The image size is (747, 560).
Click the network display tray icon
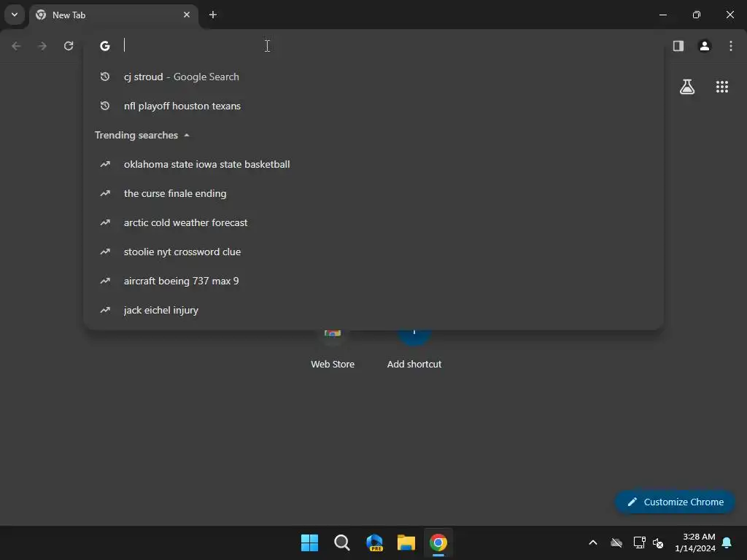[639, 542]
